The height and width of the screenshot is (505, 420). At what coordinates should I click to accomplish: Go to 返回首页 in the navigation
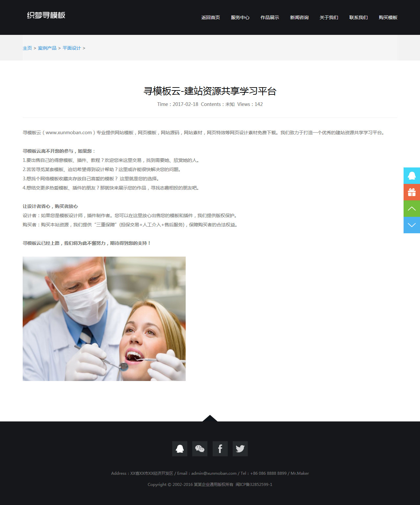[x=210, y=17]
